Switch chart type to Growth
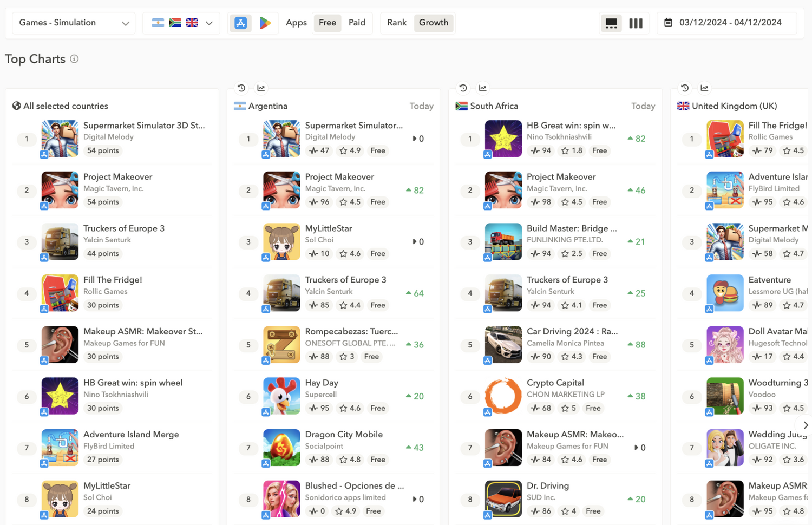The height and width of the screenshot is (525, 812). tap(434, 23)
